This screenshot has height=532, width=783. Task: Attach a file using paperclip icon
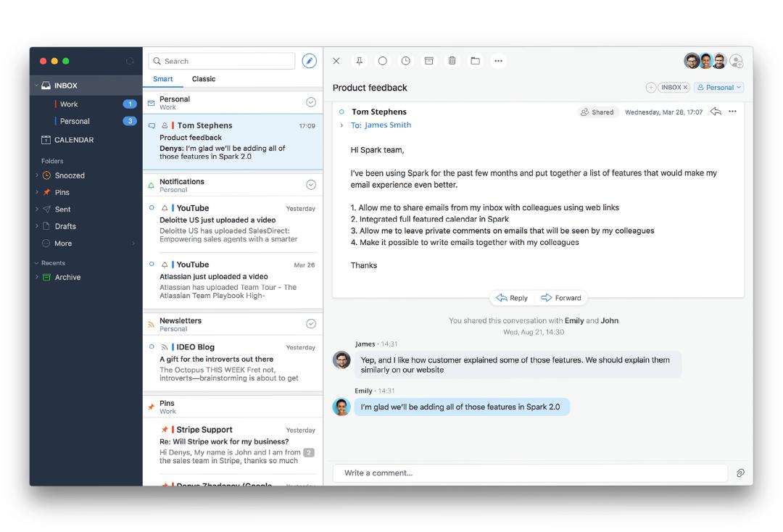740,473
